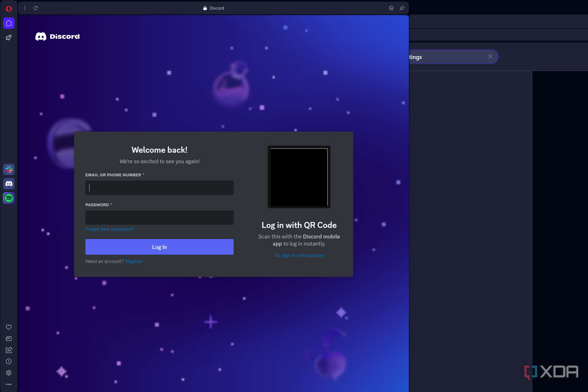Screen dimensions: 588x392
Task: Open the Forgot your password link
Action: click(110, 229)
